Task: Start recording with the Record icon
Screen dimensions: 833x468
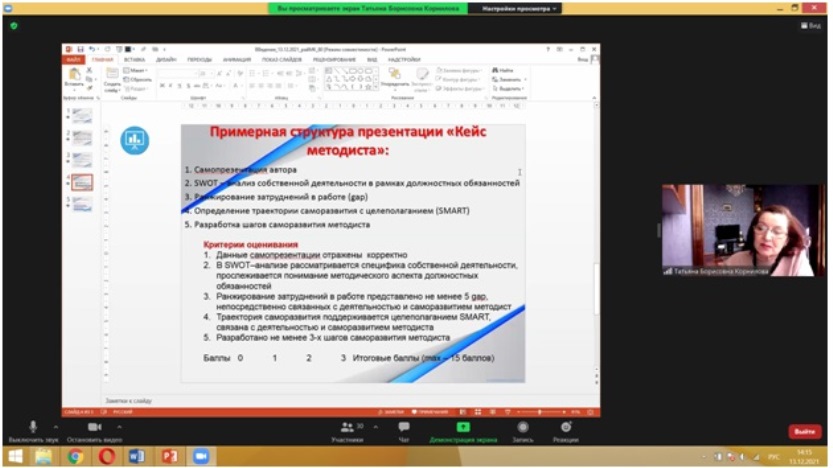Action: click(x=522, y=427)
